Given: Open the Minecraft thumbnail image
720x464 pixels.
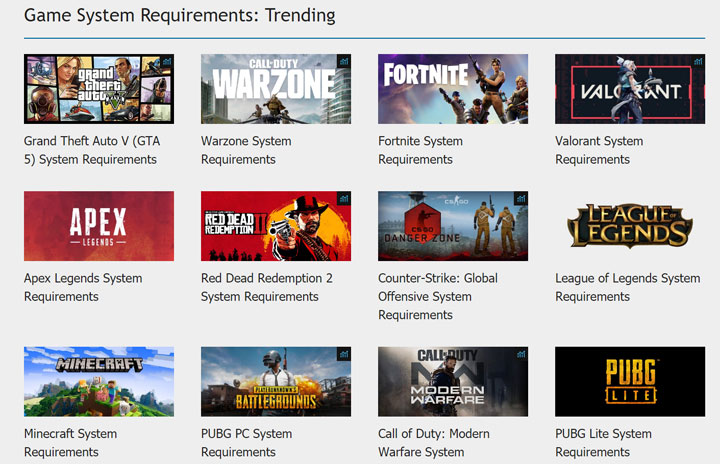Looking at the screenshot, I should (x=98, y=382).
